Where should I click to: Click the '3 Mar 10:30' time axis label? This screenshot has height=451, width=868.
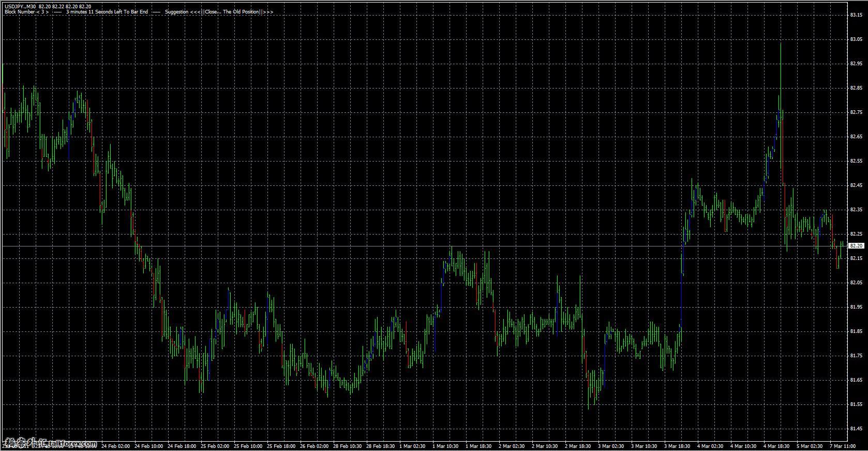pyautogui.click(x=645, y=446)
